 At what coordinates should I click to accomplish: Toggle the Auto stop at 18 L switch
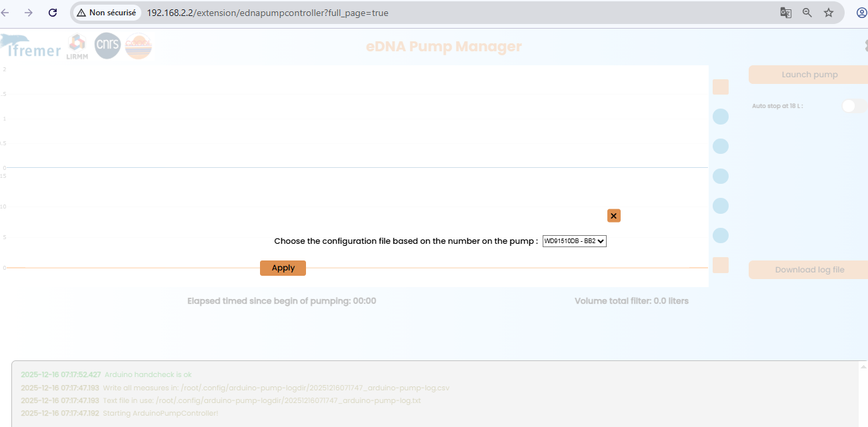tap(854, 106)
